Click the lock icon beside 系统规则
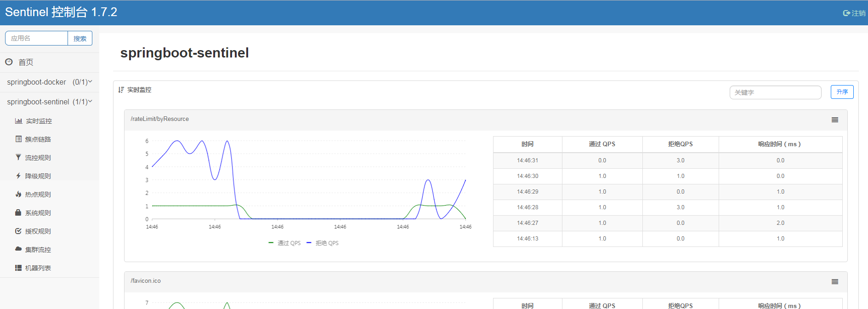Image resolution: width=868 pixels, height=309 pixels. [x=18, y=212]
